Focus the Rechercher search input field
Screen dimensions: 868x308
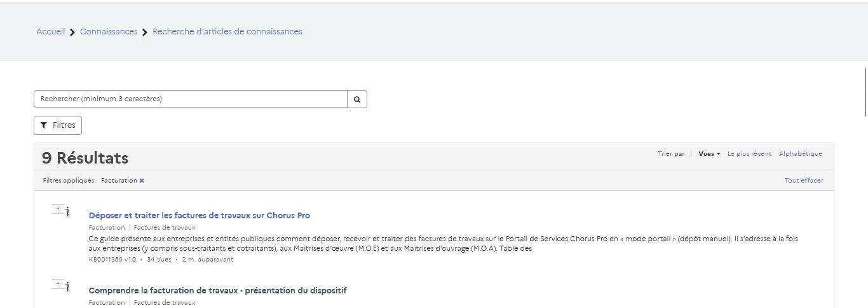coord(191,99)
